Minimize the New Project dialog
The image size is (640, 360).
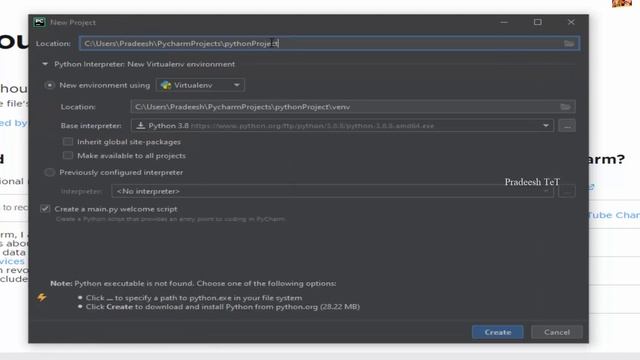tap(504, 22)
